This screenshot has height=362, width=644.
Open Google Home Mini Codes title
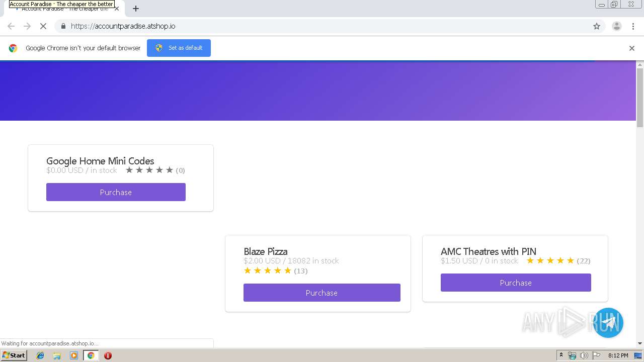tap(100, 161)
